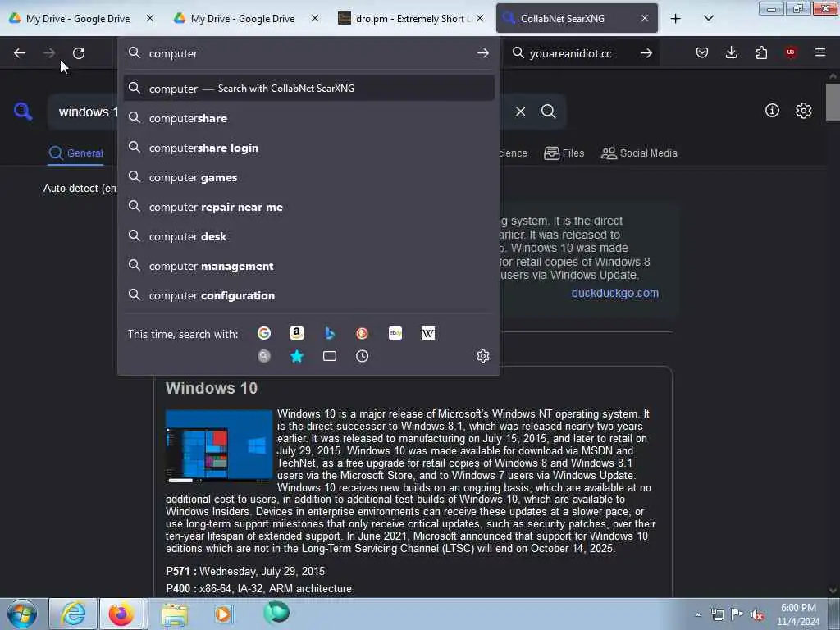This screenshot has height=630, width=840.
Task: Open the Firefox hamburger menu
Action: [x=820, y=52]
